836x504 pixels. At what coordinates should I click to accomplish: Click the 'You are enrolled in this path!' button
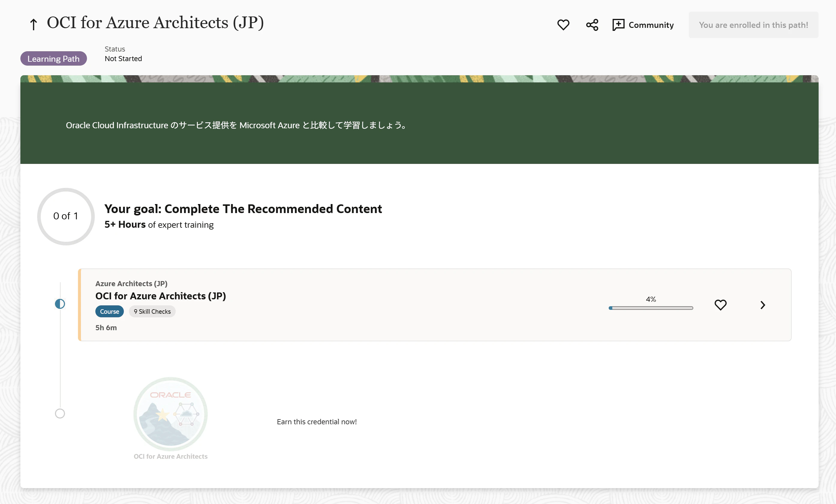(753, 25)
